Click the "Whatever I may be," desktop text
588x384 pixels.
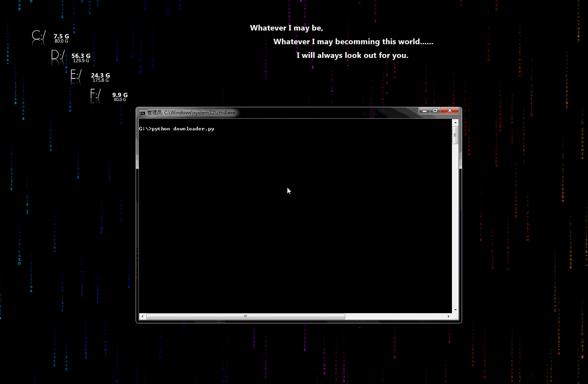(287, 28)
